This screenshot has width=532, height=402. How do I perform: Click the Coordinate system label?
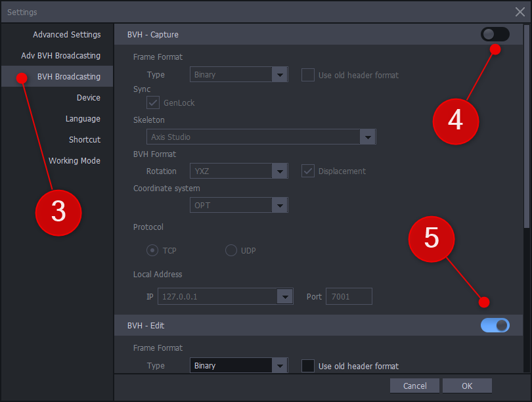[167, 189]
